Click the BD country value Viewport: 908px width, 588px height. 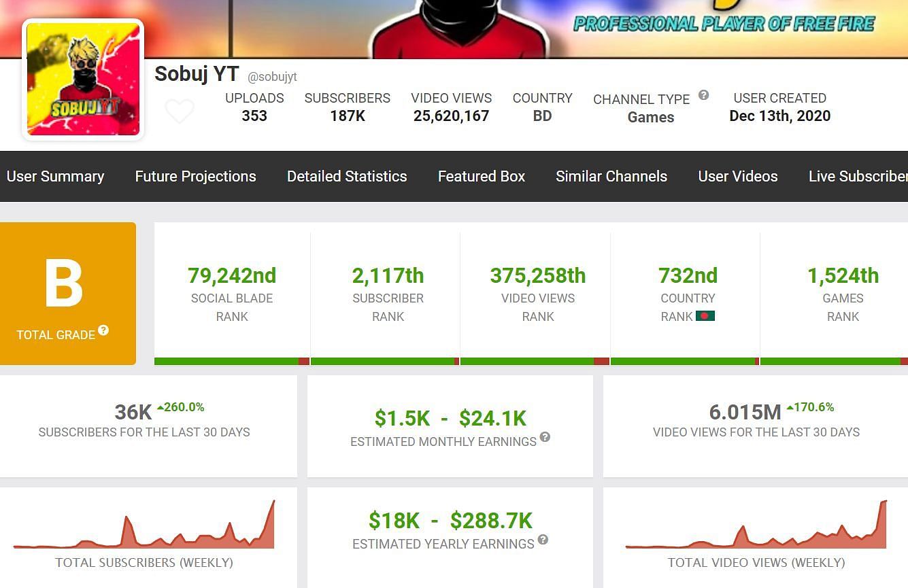[542, 116]
